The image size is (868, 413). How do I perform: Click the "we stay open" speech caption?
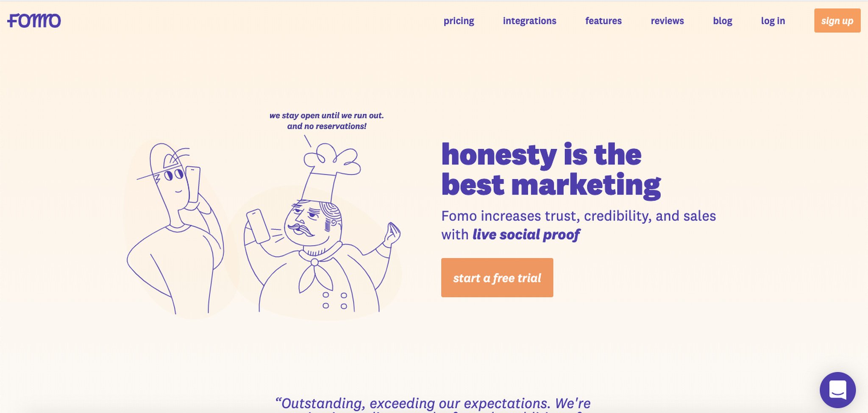click(x=326, y=121)
